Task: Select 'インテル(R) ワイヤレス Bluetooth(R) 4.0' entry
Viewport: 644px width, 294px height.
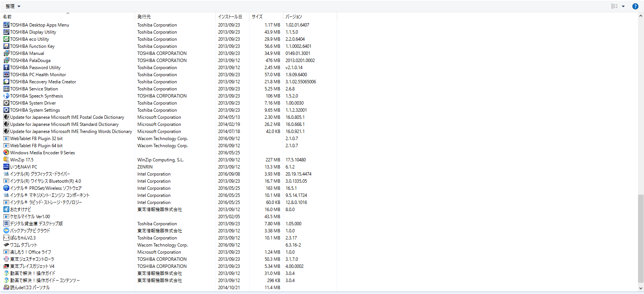Action: [x=46, y=181]
